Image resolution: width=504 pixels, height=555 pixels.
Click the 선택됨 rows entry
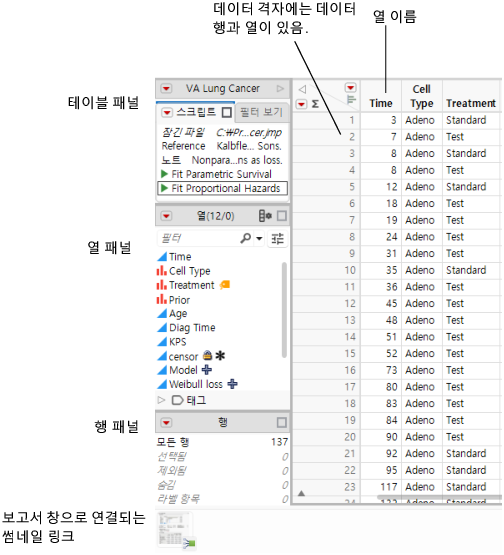pyautogui.click(x=222, y=457)
